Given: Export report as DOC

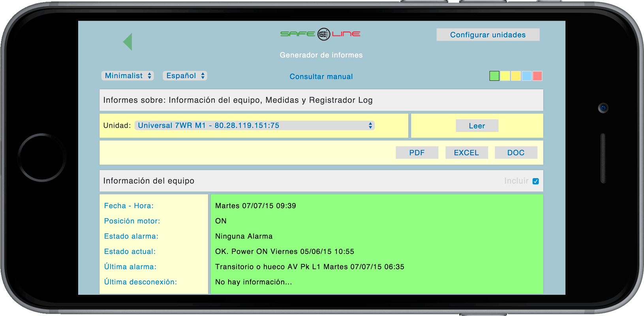Looking at the screenshot, I should (516, 152).
